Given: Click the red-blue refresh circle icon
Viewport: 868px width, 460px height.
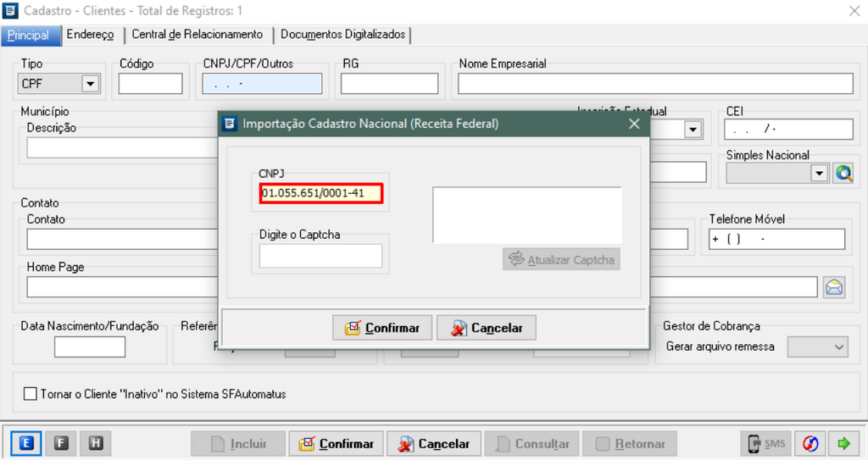Looking at the screenshot, I should pos(811,443).
